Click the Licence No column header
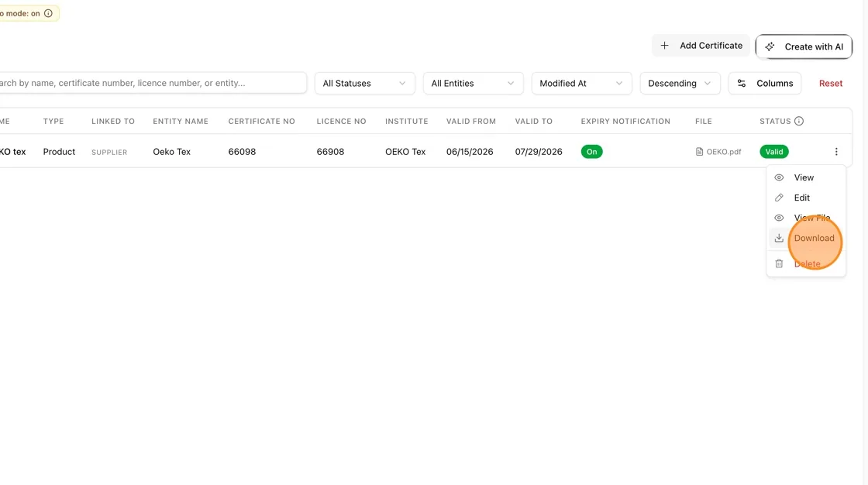This screenshot has height=485, width=868. pyautogui.click(x=341, y=121)
